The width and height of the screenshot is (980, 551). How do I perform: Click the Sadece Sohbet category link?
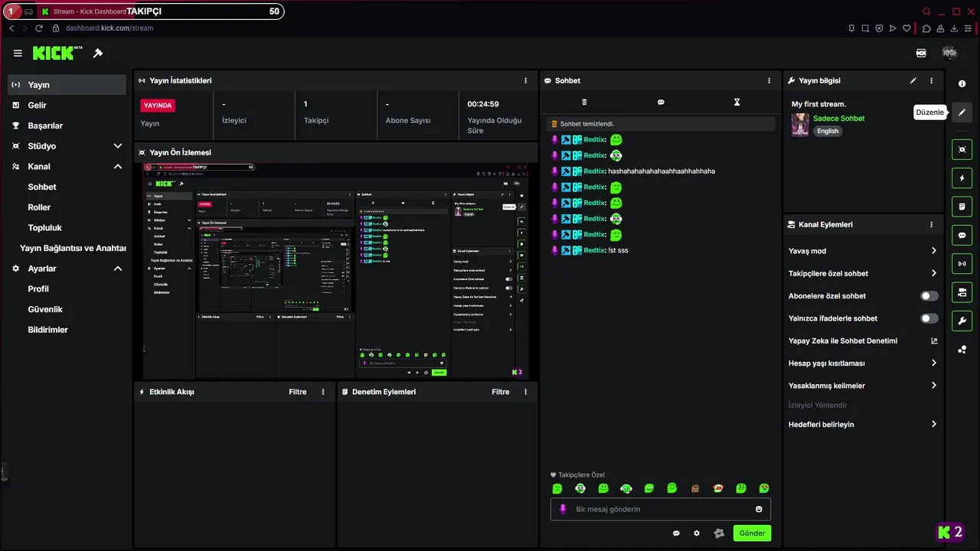838,119
